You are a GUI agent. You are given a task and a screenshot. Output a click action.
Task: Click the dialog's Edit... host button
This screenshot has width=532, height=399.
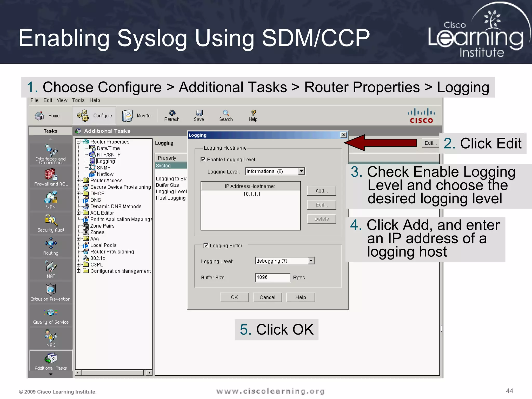pos(322,205)
